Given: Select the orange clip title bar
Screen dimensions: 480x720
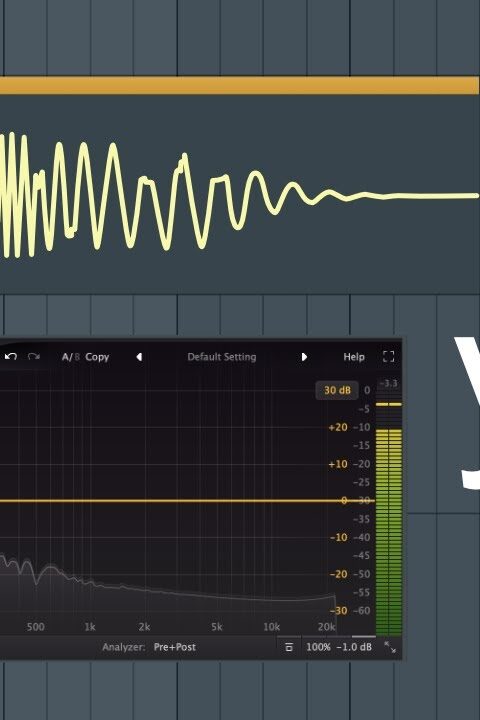Looking at the screenshot, I should click(x=239, y=85).
